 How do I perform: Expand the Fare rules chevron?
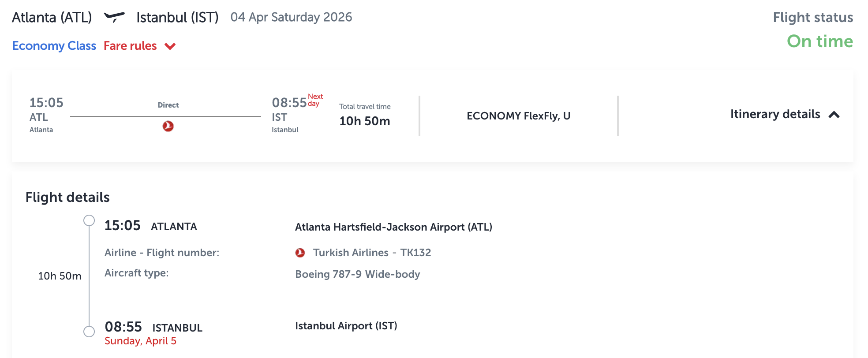pyautogui.click(x=170, y=46)
